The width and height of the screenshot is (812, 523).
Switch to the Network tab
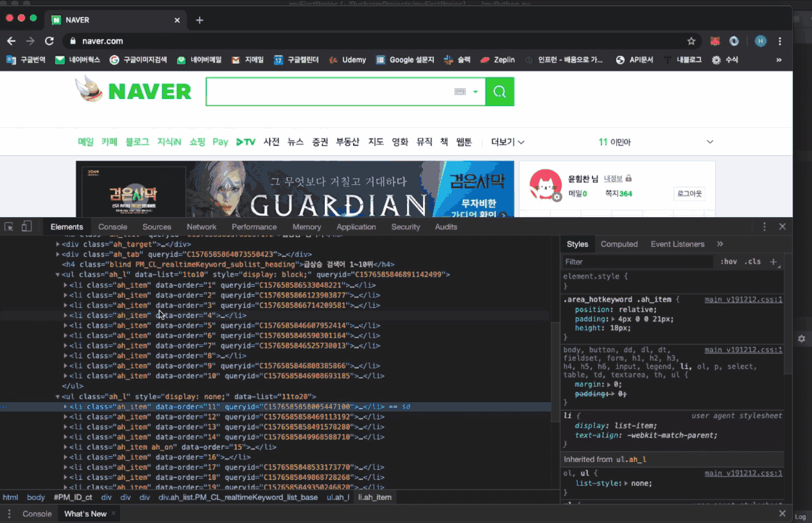click(x=202, y=227)
